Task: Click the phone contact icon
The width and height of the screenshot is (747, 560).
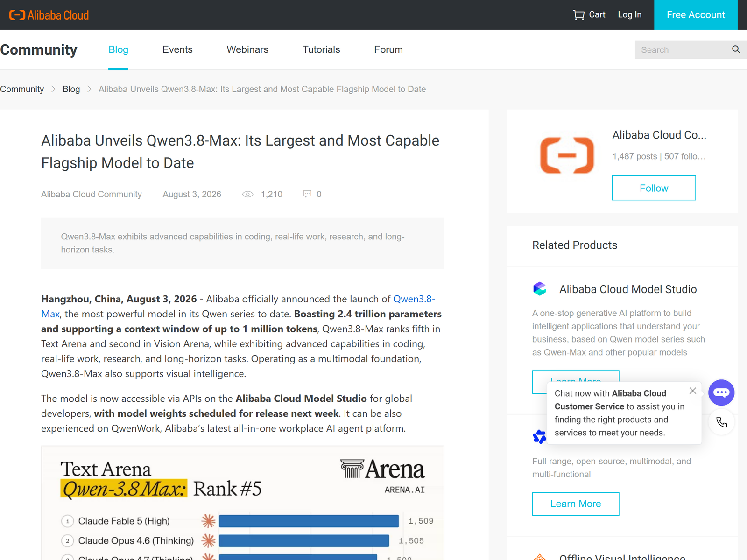Action: [722, 422]
